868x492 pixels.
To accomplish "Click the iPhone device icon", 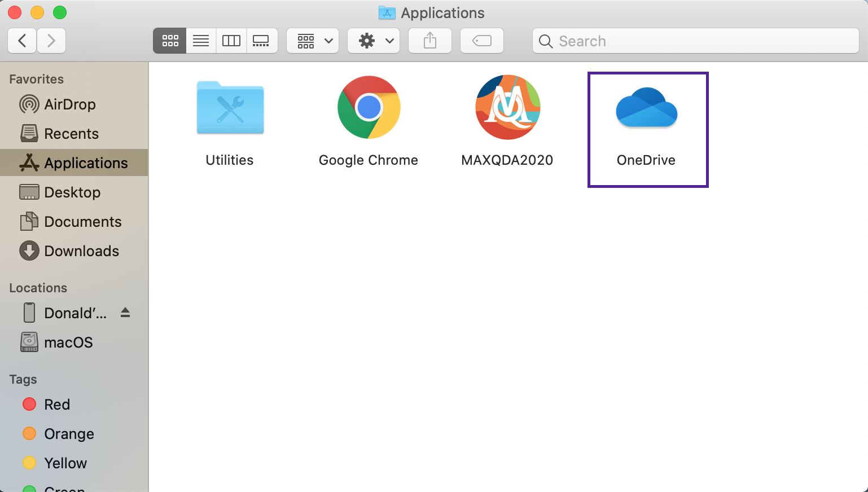I will (29, 313).
